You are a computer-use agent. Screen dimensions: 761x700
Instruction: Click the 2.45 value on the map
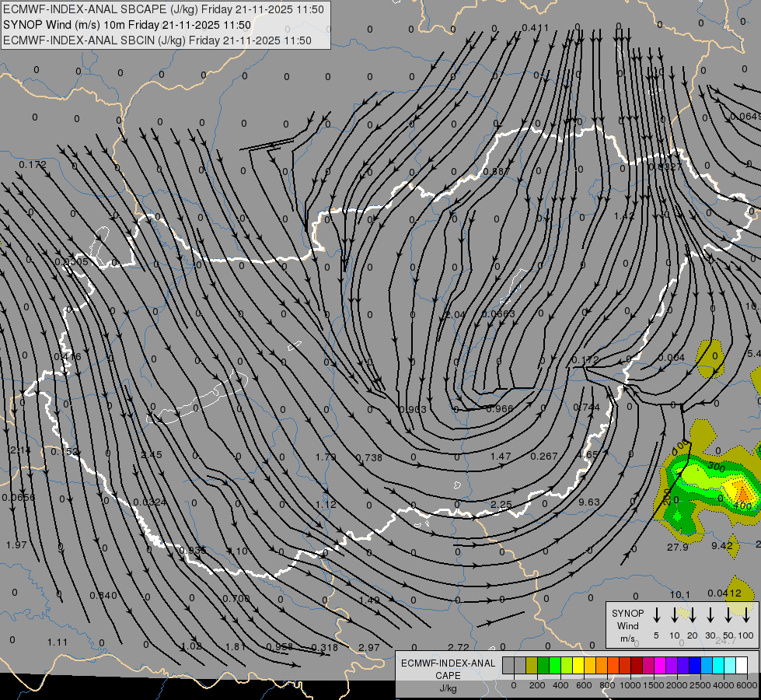pyautogui.click(x=152, y=455)
